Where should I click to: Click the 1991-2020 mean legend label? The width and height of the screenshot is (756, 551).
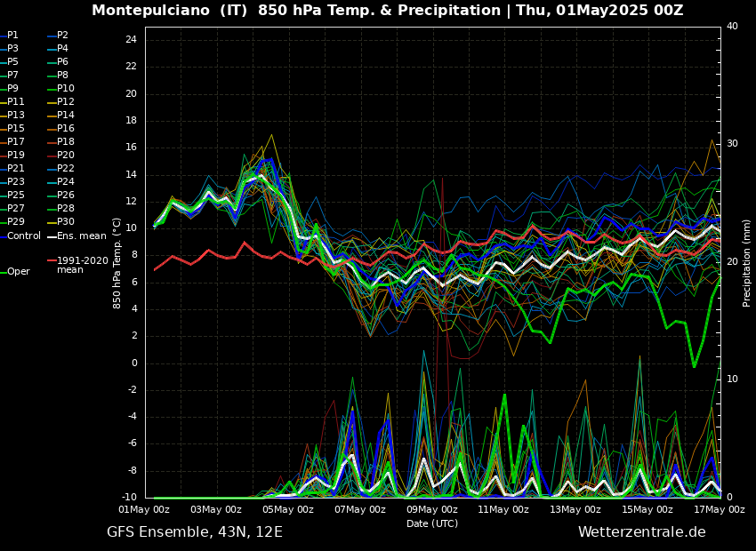pos(82,265)
